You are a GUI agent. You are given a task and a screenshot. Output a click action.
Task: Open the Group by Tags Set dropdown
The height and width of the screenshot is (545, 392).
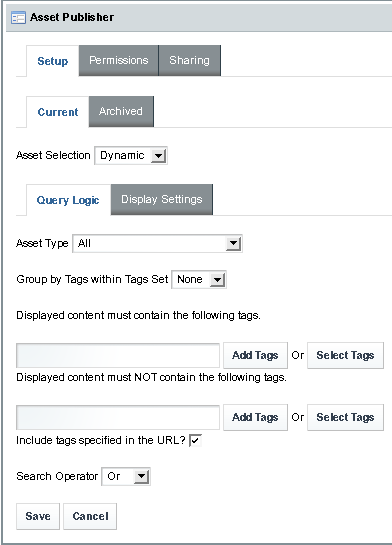coord(199,279)
